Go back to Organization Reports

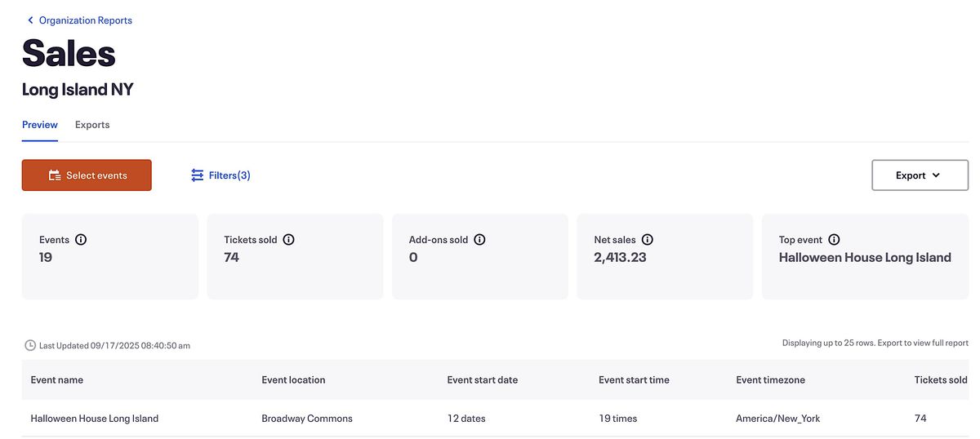tap(85, 20)
